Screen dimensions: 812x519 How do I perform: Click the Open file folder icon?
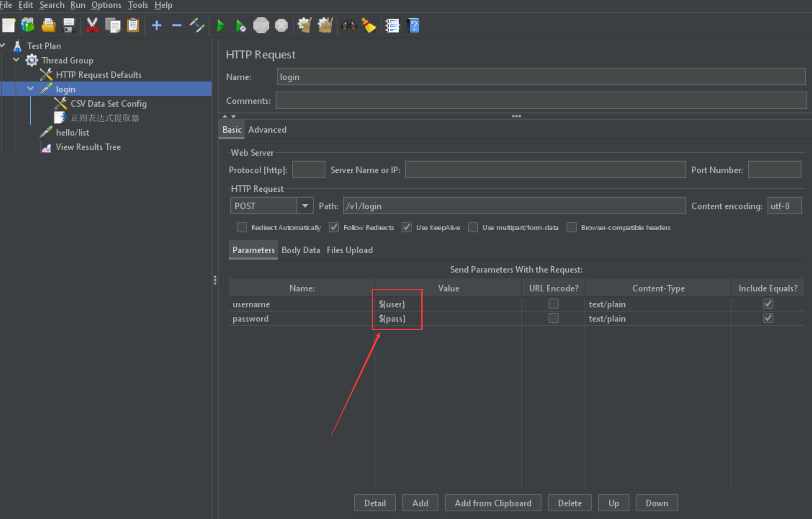pos(48,25)
